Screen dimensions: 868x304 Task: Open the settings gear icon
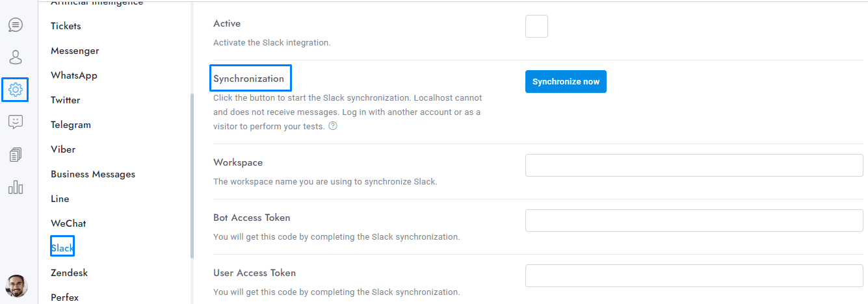16,89
